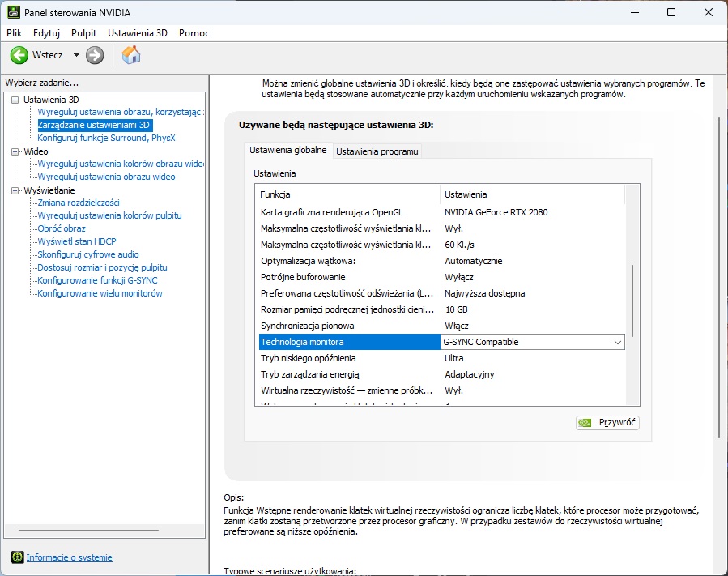728x576 pixels.
Task: Open Wyreguluj ustawienia kolorów pulpitu
Action: click(x=109, y=215)
